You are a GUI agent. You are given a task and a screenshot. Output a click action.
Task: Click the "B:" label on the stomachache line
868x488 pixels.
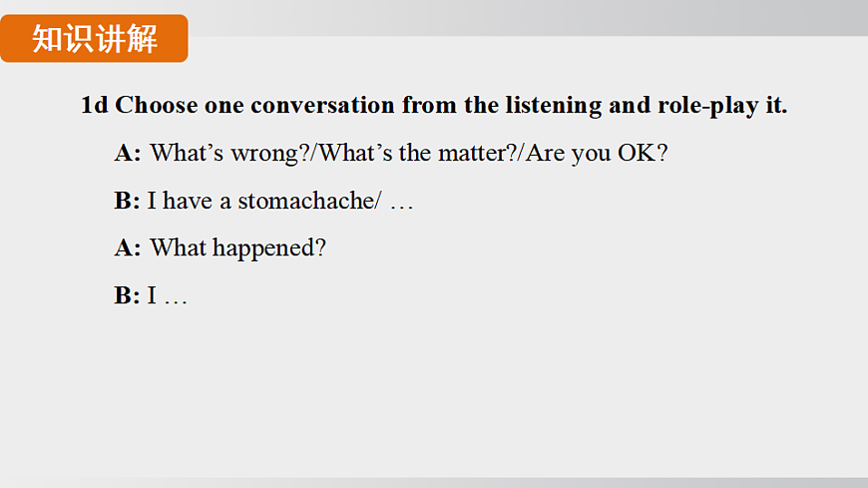click(127, 201)
